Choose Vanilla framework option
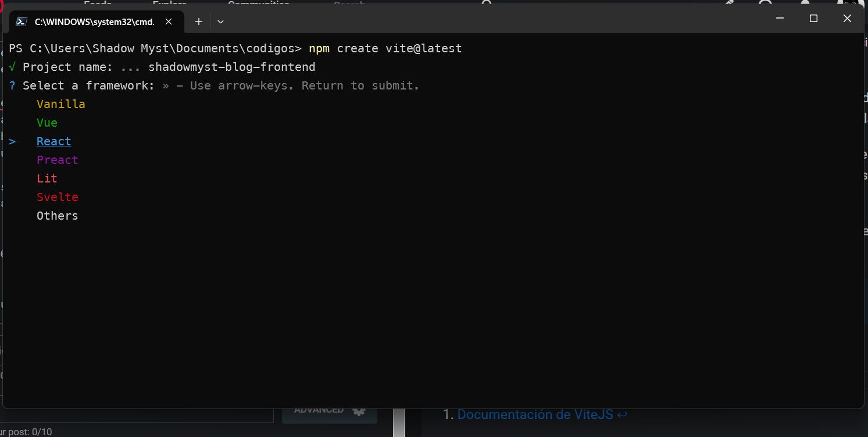The image size is (868, 437). point(61,104)
